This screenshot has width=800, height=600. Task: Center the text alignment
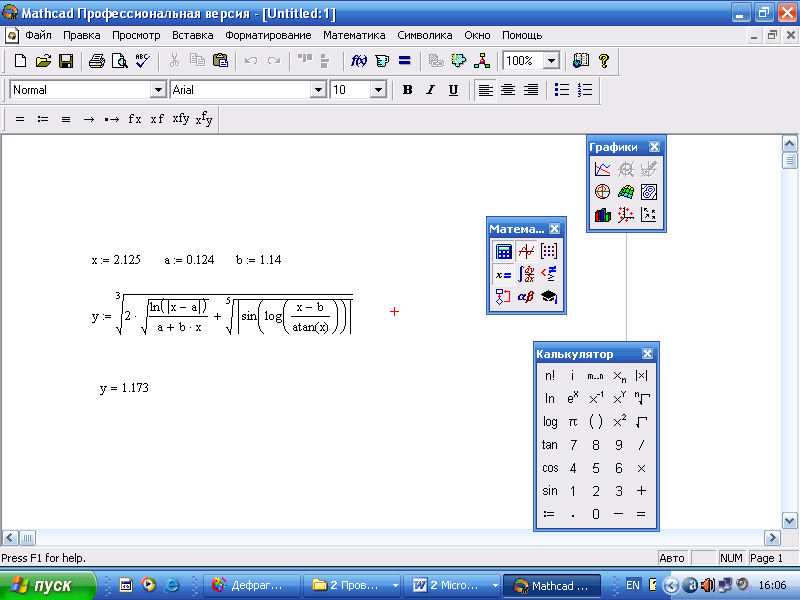click(x=508, y=90)
